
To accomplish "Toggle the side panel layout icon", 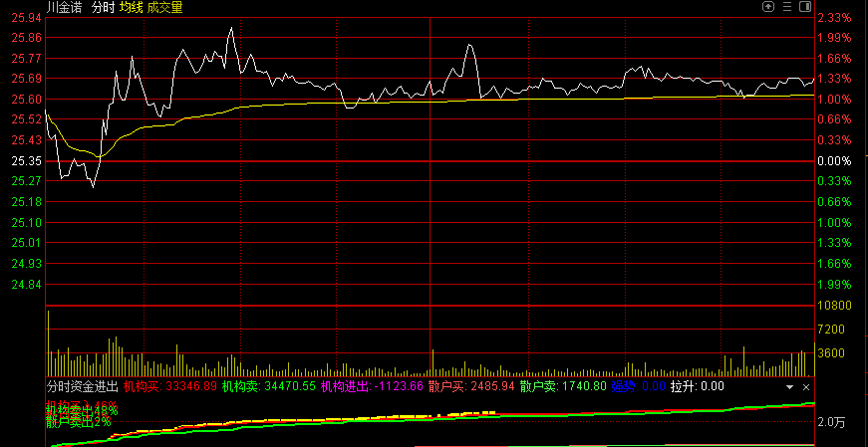I will (805, 7).
